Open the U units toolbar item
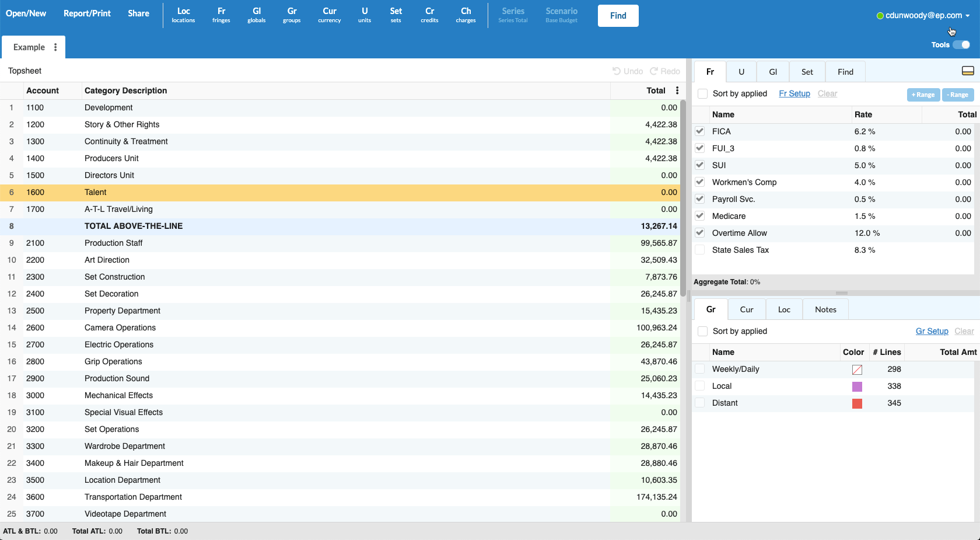980x540 pixels. pos(365,15)
